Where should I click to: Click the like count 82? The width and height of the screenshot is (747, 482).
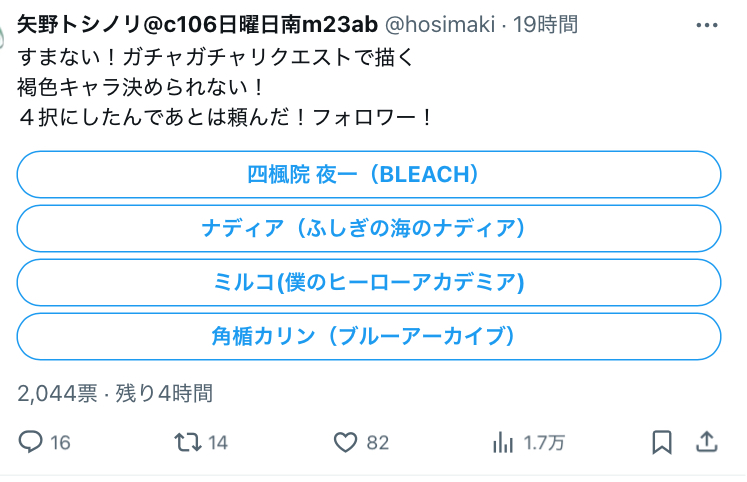coord(378,443)
